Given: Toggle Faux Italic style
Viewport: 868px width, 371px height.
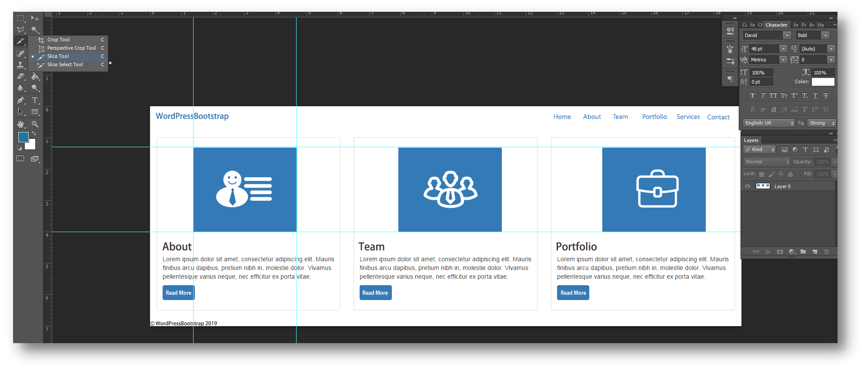Looking at the screenshot, I should pos(763,95).
